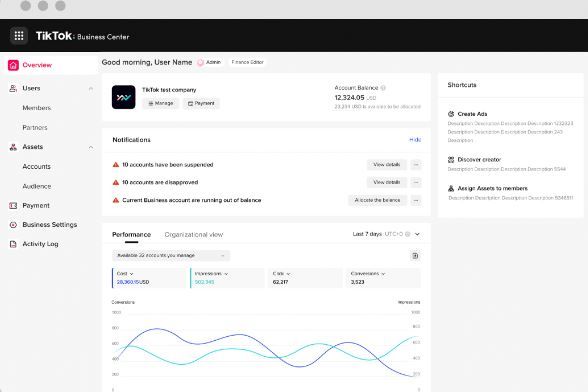Click the Assign Assets to members title

click(493, 188)
